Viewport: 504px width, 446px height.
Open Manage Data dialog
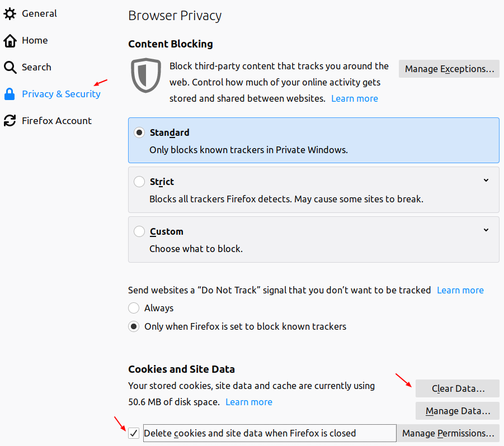(458, 411)
